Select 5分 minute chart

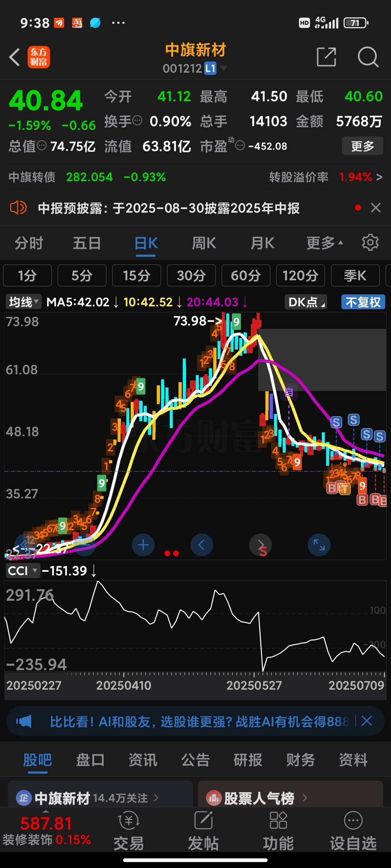click(x=82, y=276)
